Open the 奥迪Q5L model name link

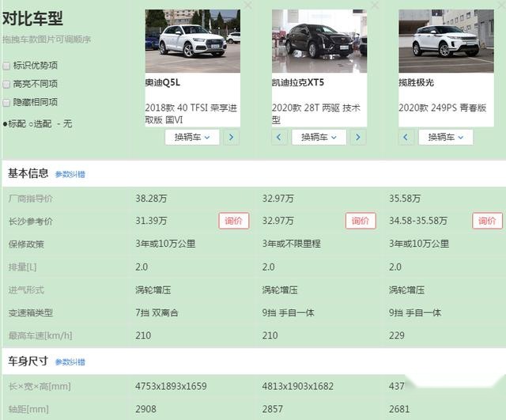coord(163,82)
